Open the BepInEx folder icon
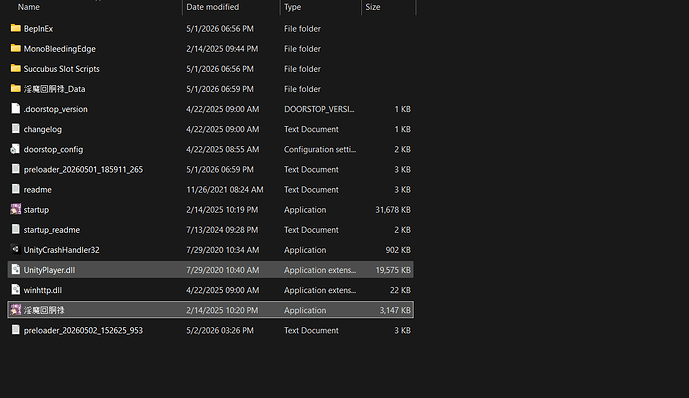This screenshot has width=689, height=398. (x=15, y=28)
